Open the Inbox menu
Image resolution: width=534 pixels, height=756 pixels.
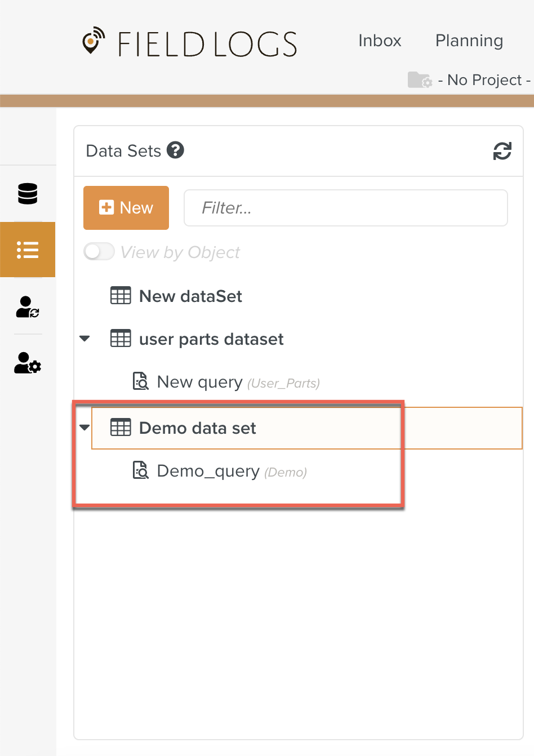380,41
